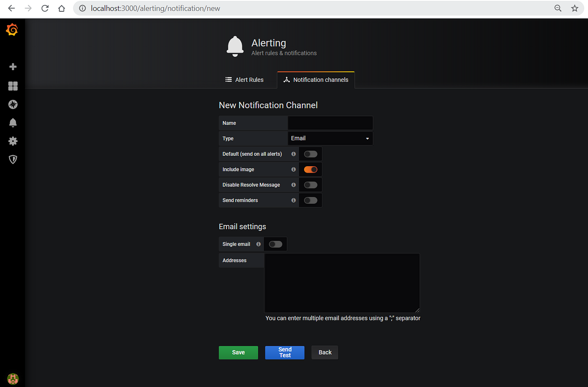Reload the page with the refresh icon
Image resolution: width=588 pixels, height=387 pixels.
point(45,8)
